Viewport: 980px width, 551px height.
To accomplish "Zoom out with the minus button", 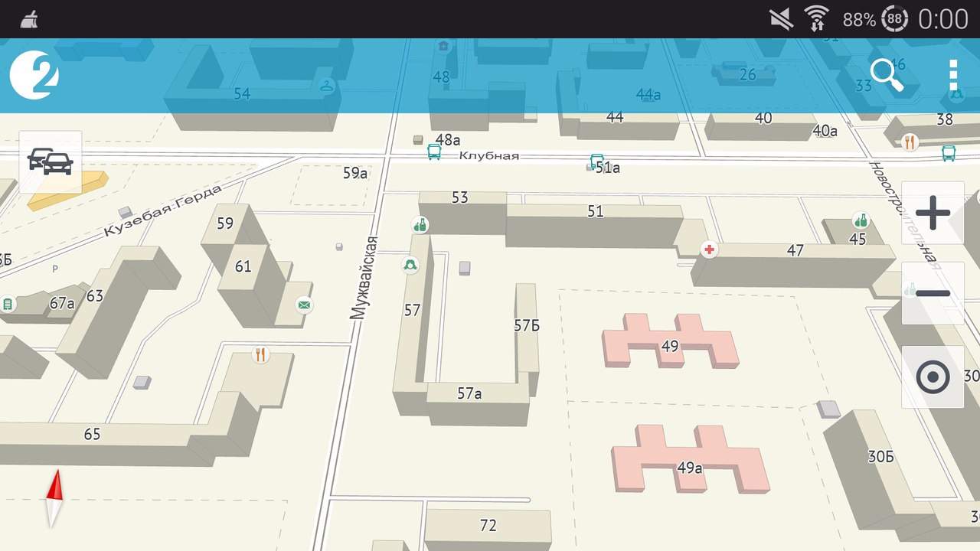I will [x=933, y=294].
